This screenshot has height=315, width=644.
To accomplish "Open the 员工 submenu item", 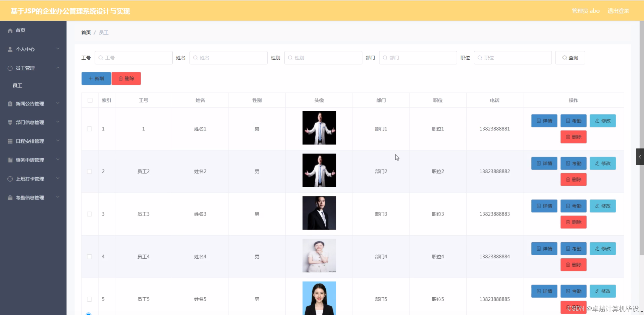I will [17, 85].
